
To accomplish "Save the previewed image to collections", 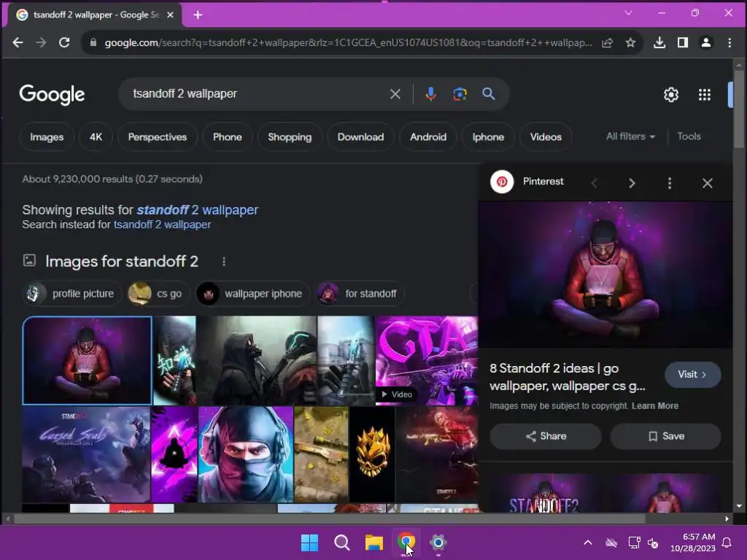I will 665,436.
